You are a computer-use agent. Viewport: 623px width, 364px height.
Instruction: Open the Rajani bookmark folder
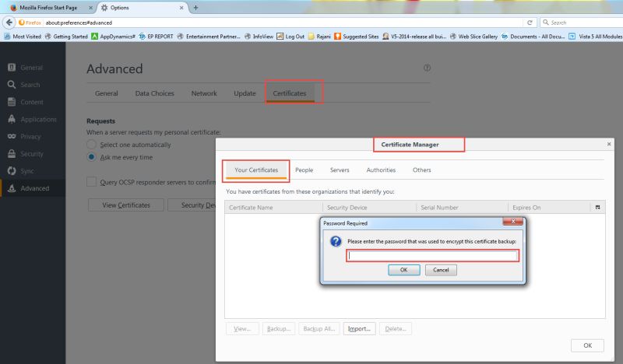(319, 37)
